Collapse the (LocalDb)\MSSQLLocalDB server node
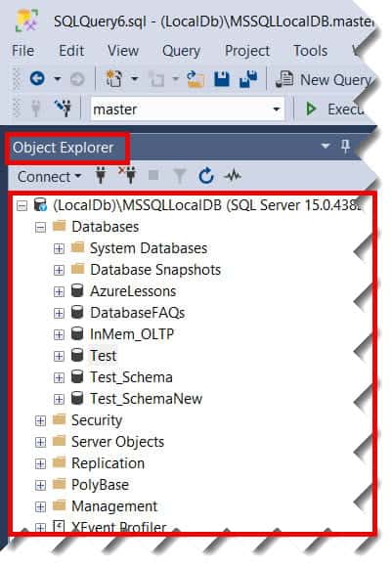Image resolution: width=392 pixels, height=567 pixels. point(22,205)
